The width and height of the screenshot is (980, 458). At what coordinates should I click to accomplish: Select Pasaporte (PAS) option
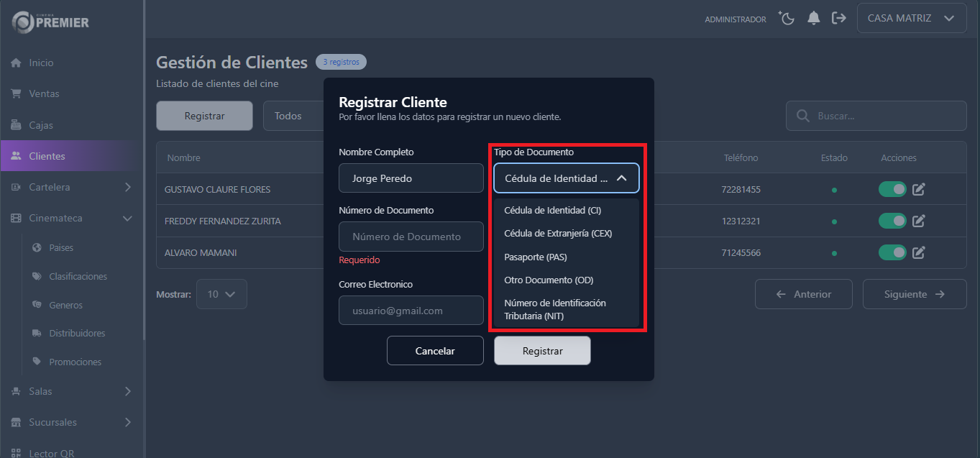pyautogui.click(x=536, y=257)
